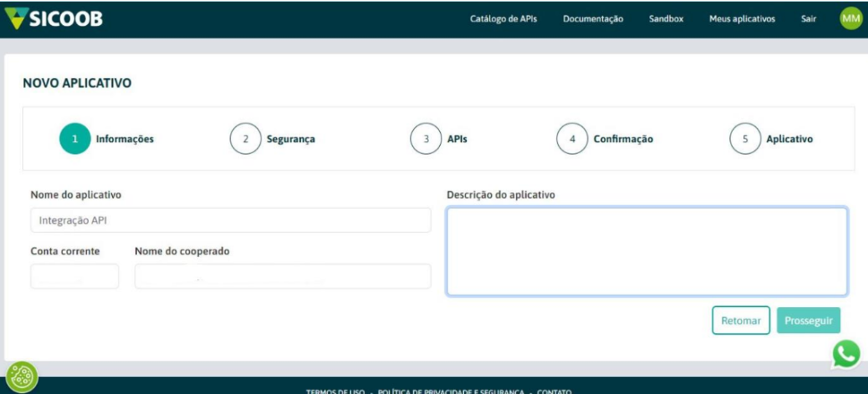Click the NOVO APLICATIVO heading
Viewport: 868px width, 394px height.
77,83
